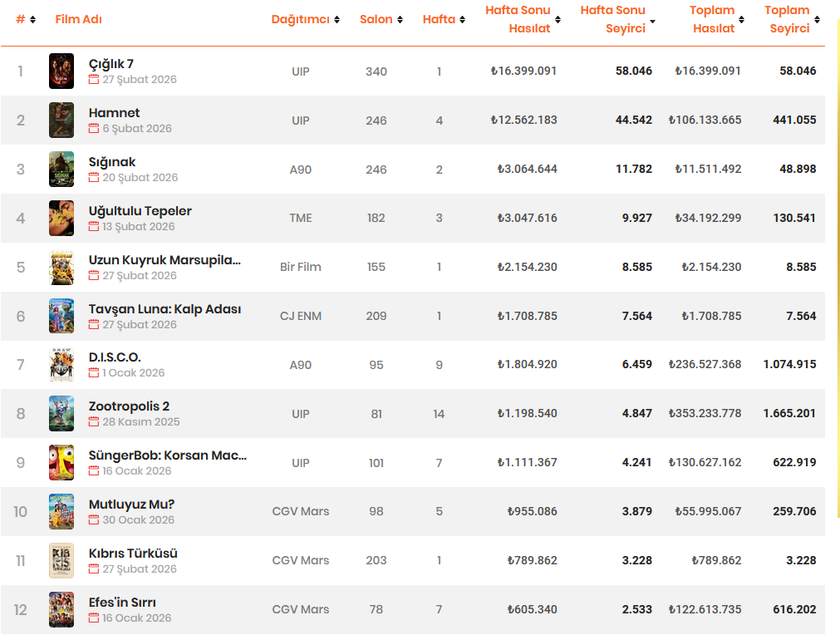Sort by Toplam Seyirci arrows
This screenshot has width=840, height=635.
(817, 20)
